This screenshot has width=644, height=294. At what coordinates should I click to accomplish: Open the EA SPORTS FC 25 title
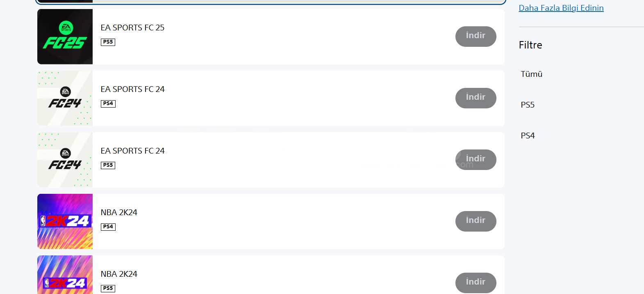[x=132, y=28]
